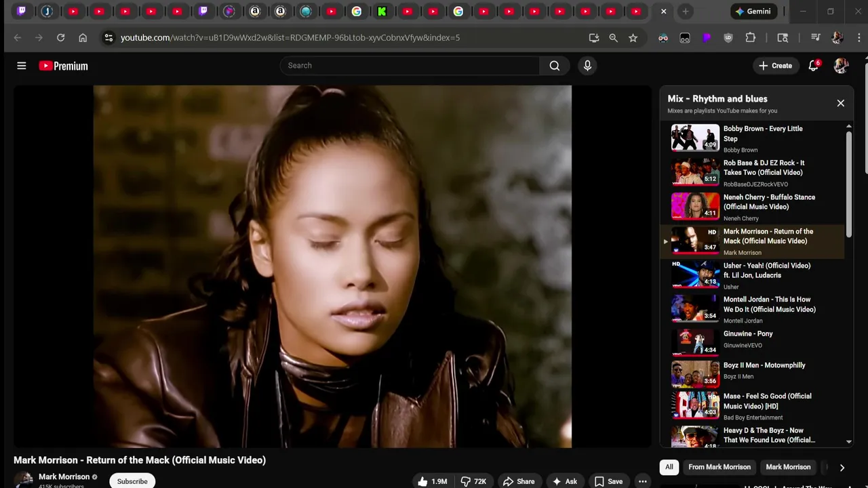Save the video to a playlist
The height and width of the screenshot is (488, 868).
tap(608, 481)
